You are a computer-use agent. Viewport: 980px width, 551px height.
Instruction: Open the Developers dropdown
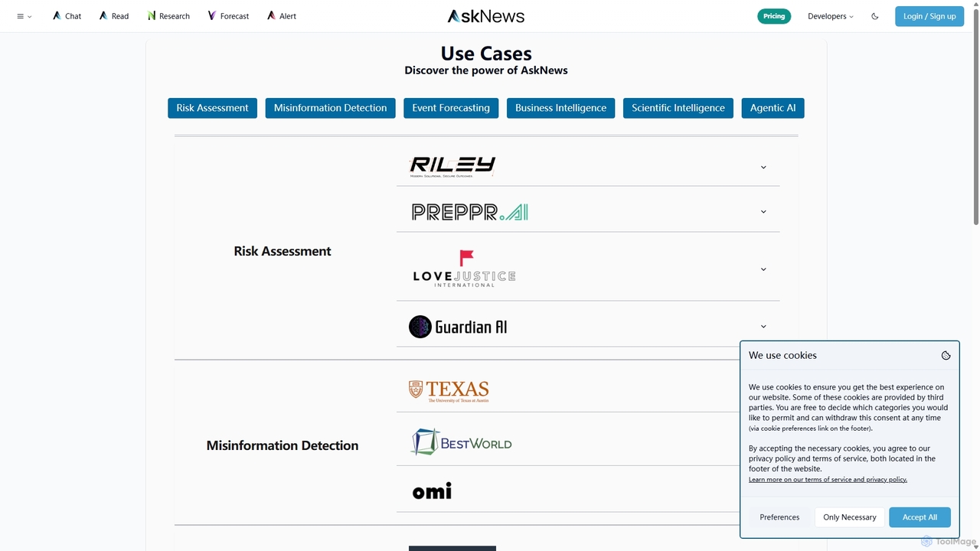click(x=831, y=16)
